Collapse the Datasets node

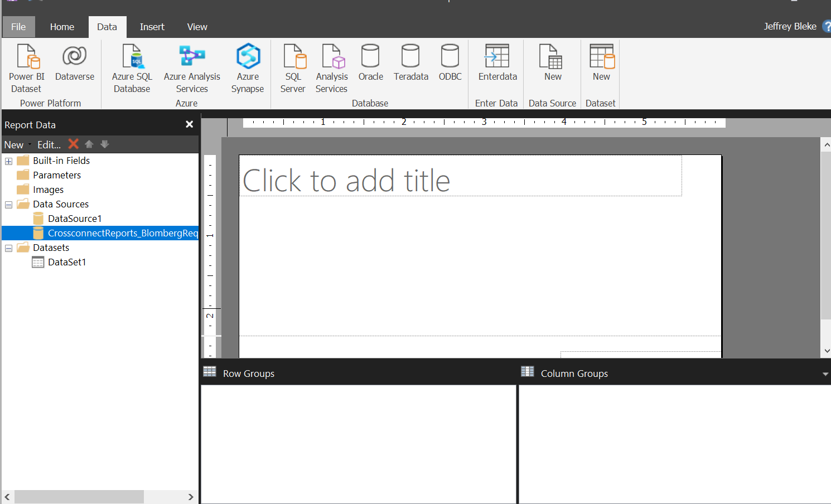(8, 248)
